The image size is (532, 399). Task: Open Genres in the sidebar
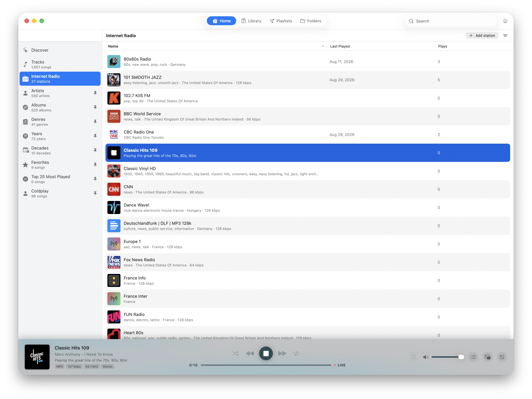60,122
